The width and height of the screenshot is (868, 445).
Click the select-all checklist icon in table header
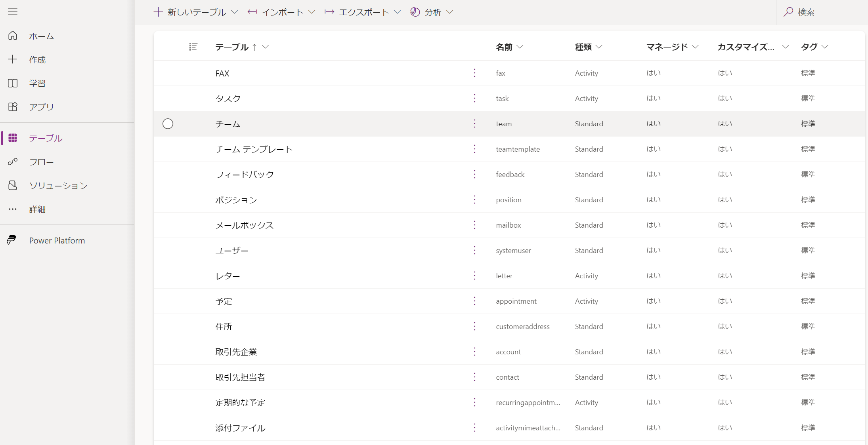point(194,46)
